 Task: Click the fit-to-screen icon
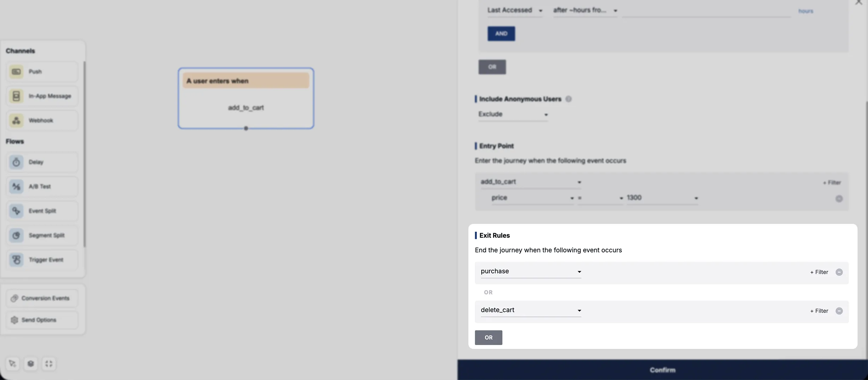[49, 364]
